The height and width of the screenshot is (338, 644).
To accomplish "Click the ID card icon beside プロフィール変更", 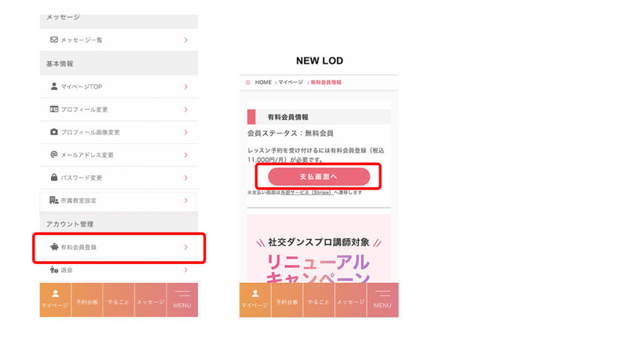I will (x=54, y=109).
